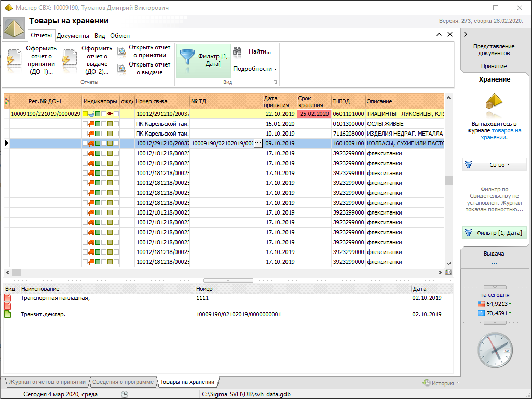The image size is (532, 399).
Task: Open the ellipsis button in № ТД cell
Action: click(258, 143)
